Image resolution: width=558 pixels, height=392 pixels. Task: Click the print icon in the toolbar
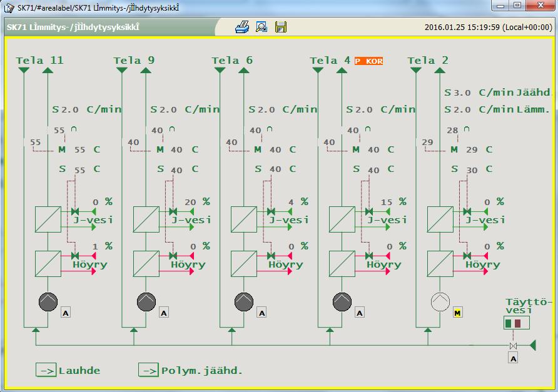pyautogui.click(x=242, y=27)
